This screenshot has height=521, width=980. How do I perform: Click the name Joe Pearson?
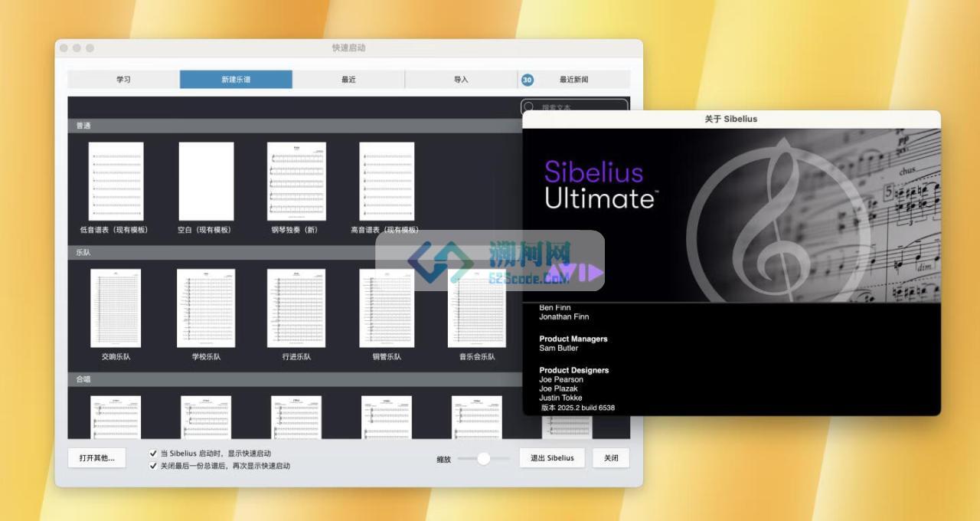pos(561,379)
